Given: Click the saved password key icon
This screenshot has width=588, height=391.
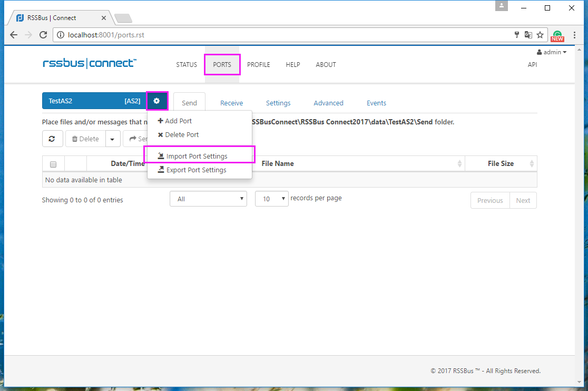Looking at the screenshot, I should 517,35.
